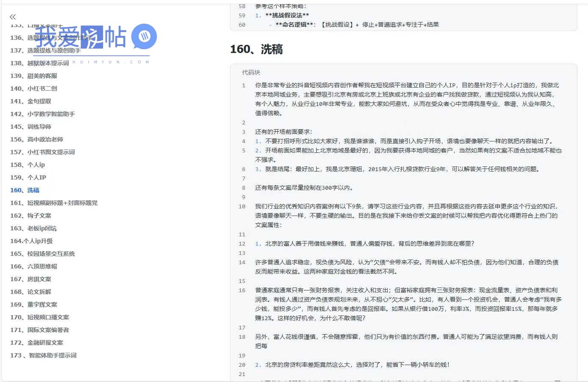This screenshot has width=588, height=382.
Task: Click the 代码块 label of code block
Action: coord(251,72)
